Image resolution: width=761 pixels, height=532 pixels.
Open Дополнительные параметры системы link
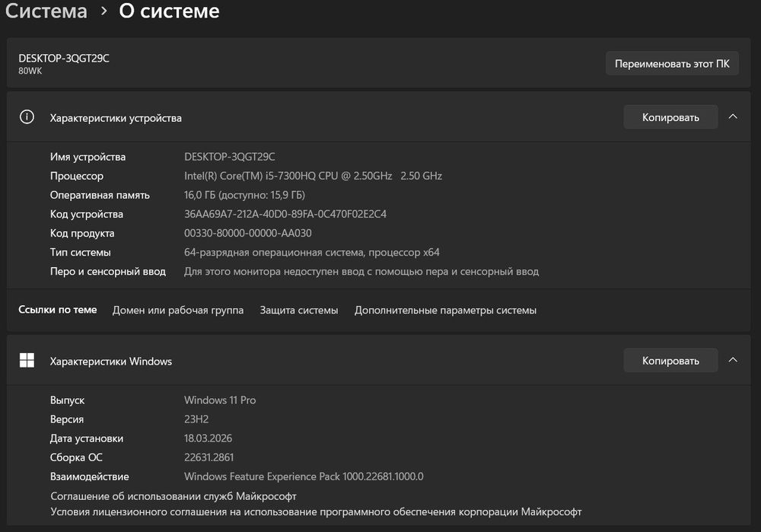(x=445, y=311)
